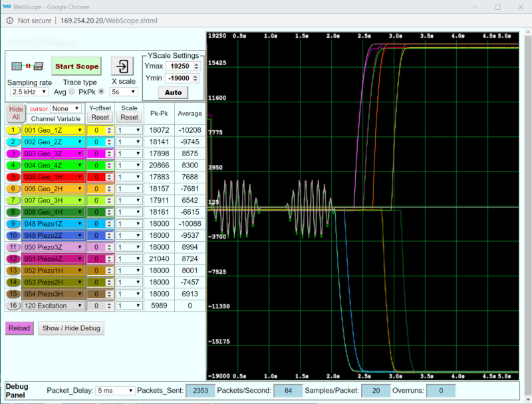Toggle channel 9 blue number badge
532x404 pixels.
(13, 223)
